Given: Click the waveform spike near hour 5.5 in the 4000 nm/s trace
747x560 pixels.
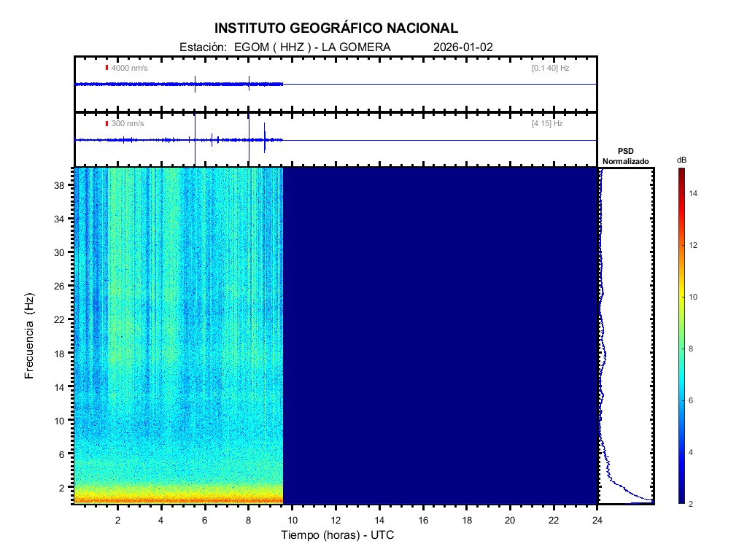Looking at the screenshot, I should (x=196, y=84).
